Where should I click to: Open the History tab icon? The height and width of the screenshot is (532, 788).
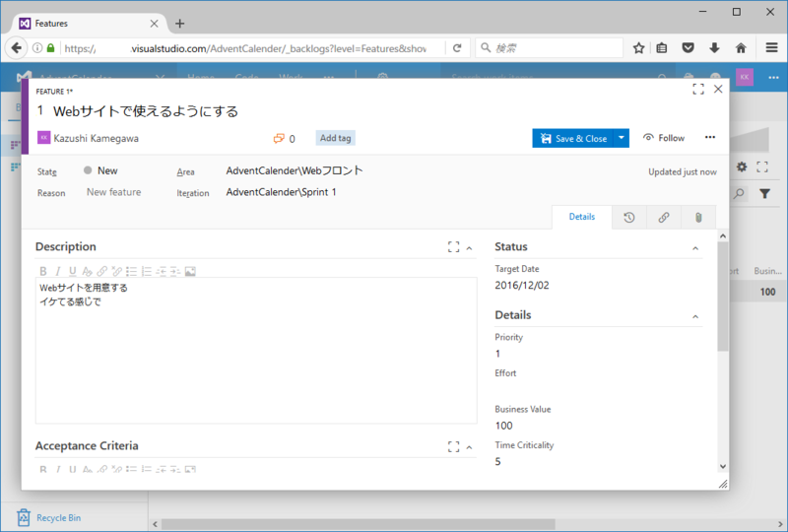point(629,217)
